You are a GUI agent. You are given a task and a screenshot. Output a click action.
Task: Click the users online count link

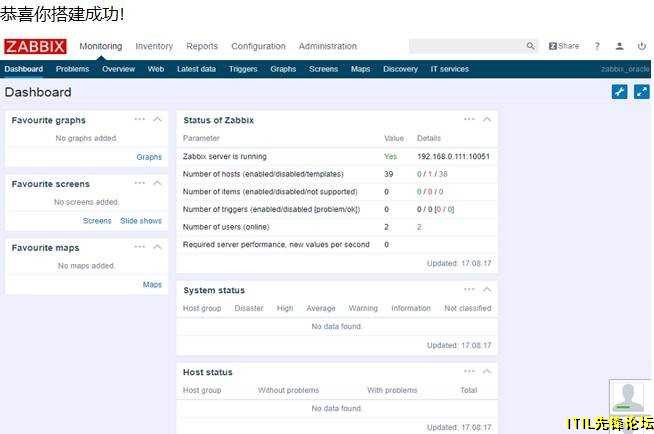[419, 227]
